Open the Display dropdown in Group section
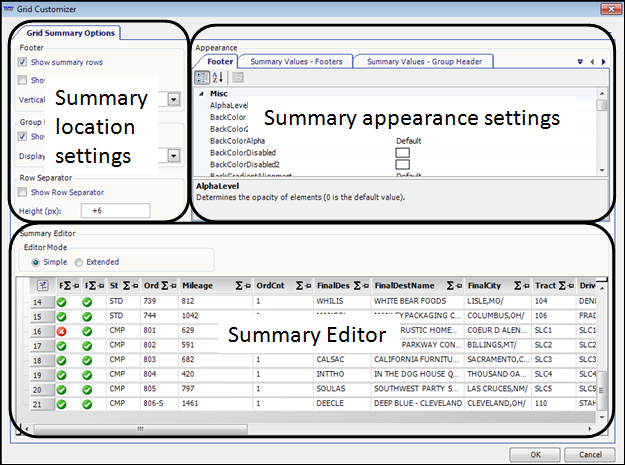 tap(174, 156)
